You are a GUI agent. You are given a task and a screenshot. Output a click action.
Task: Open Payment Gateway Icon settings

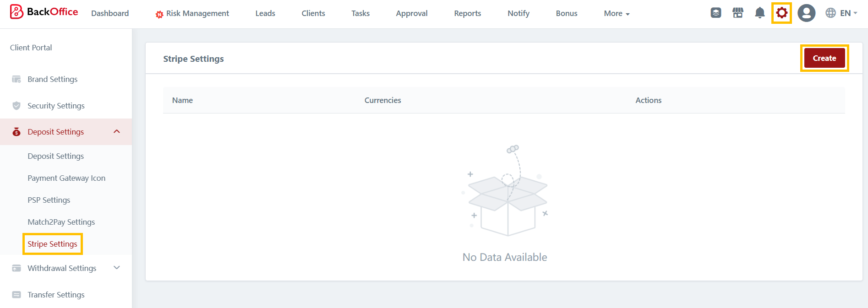pyautogui.click(x=66, y=178)
